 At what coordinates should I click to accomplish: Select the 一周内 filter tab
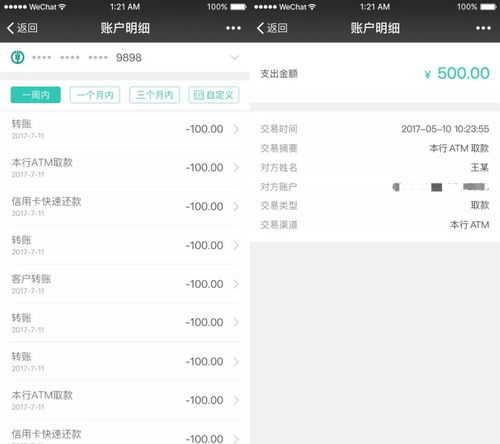point(36,95)
